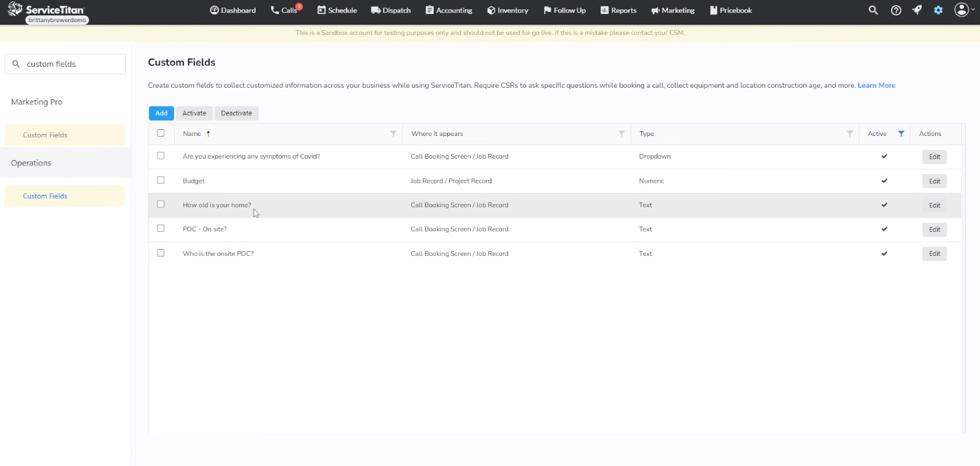The width and height of the screenshot is (980, 466).
Task: Check the 'Who is the onsite POC?' checkbox
Action: point(161,252)
